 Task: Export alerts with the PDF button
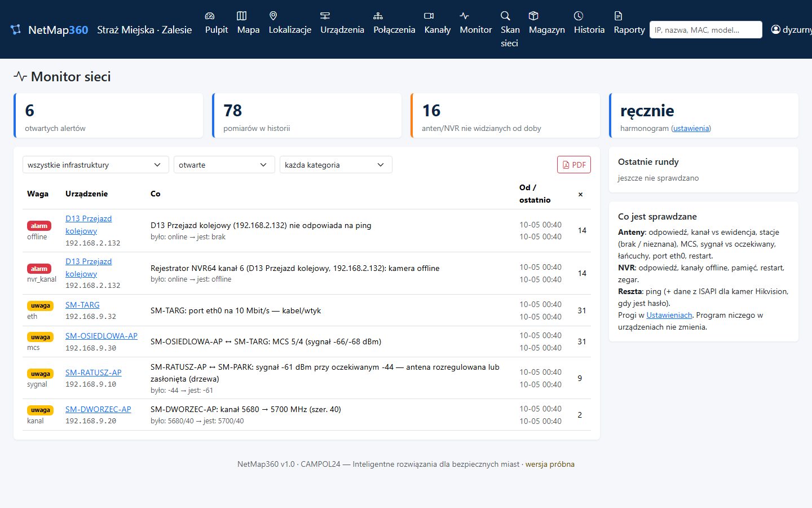tap(574, 164)
